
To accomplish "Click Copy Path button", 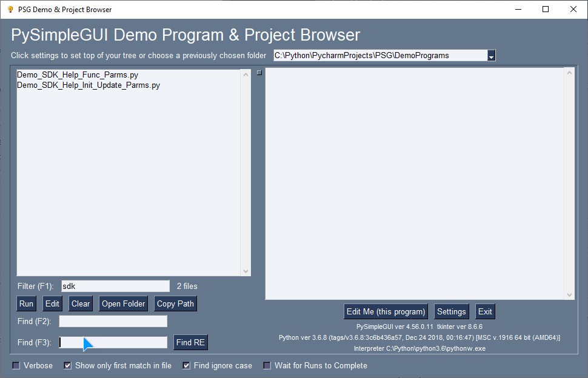I will (175, 304).
